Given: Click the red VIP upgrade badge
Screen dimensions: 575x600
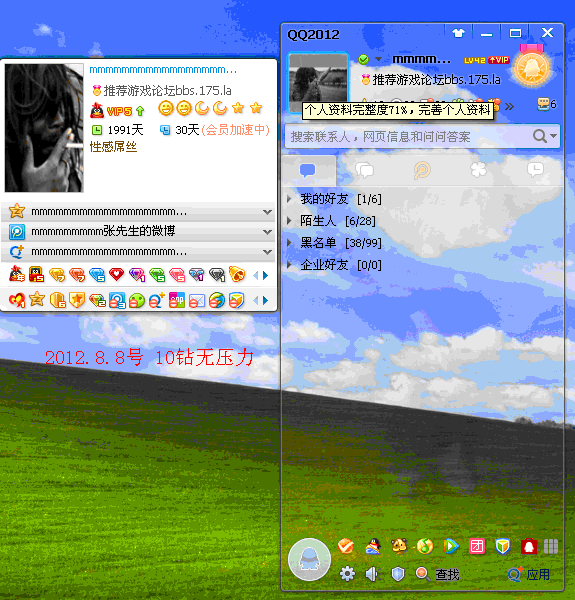Looking at the screenshot, I should pos(499,60).
